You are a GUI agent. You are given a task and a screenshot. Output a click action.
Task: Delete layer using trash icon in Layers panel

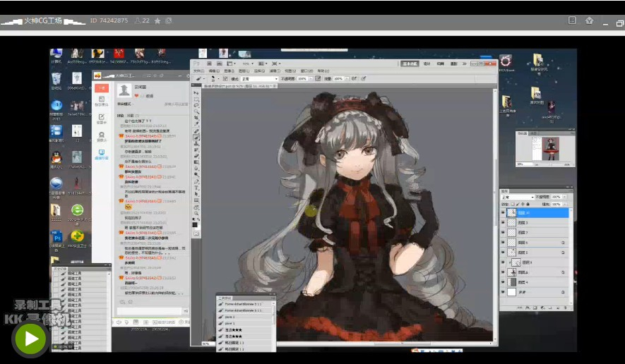566,308
